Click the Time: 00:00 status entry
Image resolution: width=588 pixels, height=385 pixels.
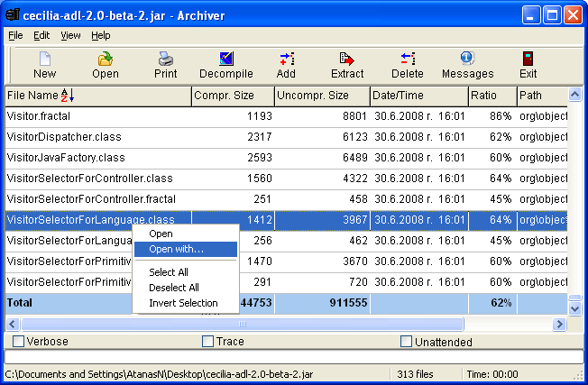click(492, 374)
